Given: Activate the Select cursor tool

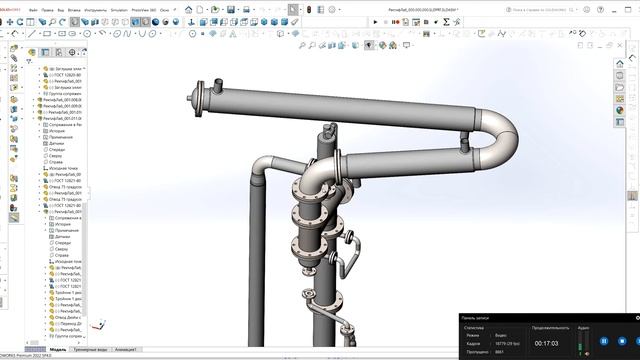Looking at the screenshot, I should 293,9.
